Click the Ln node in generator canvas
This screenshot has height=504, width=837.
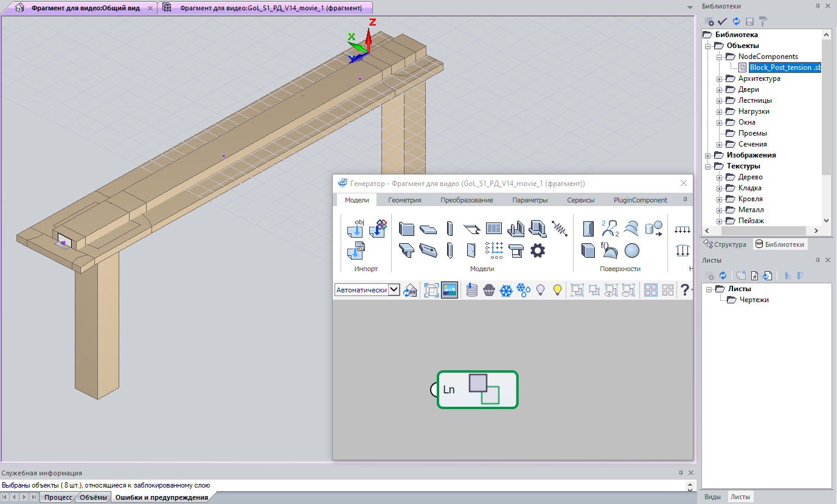(x=477, y=390)
